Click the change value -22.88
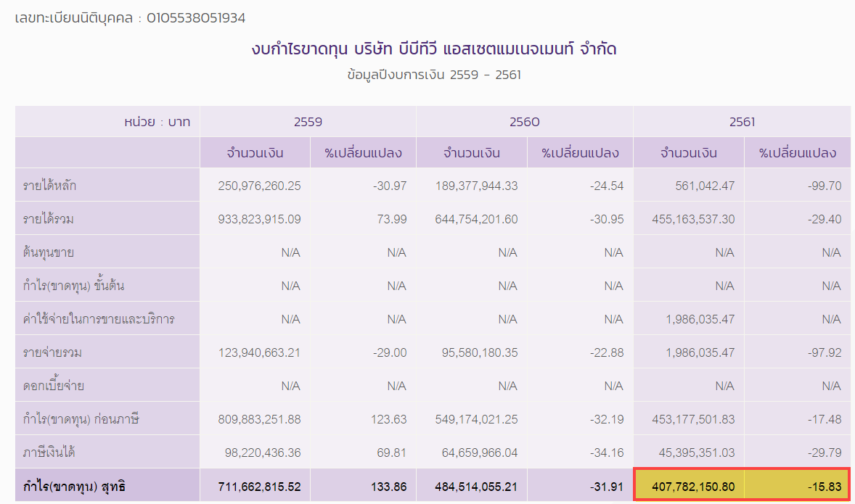The width and height of the screenshot is (855, 504). (607, 352)
